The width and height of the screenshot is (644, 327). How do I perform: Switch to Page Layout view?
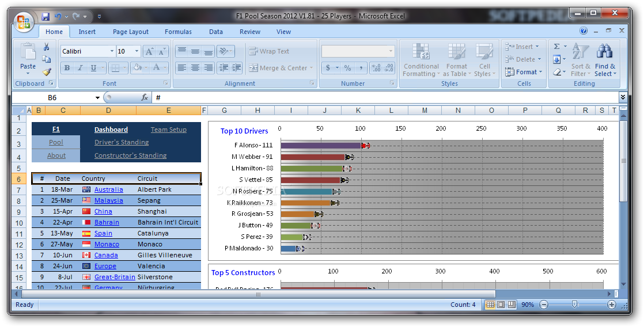[x=501, y=305]
